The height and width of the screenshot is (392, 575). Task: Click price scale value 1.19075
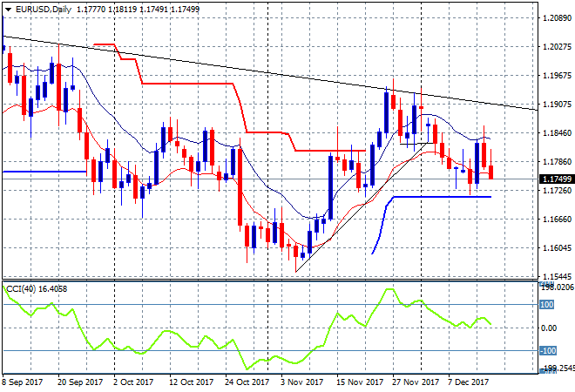(x=557, y=105)
